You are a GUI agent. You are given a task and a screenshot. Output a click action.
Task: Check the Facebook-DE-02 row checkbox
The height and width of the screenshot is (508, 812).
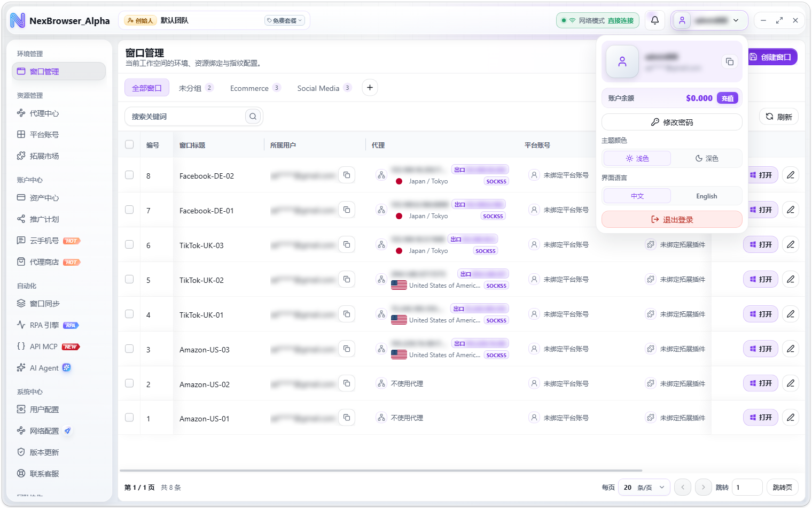tap(129, 175)
